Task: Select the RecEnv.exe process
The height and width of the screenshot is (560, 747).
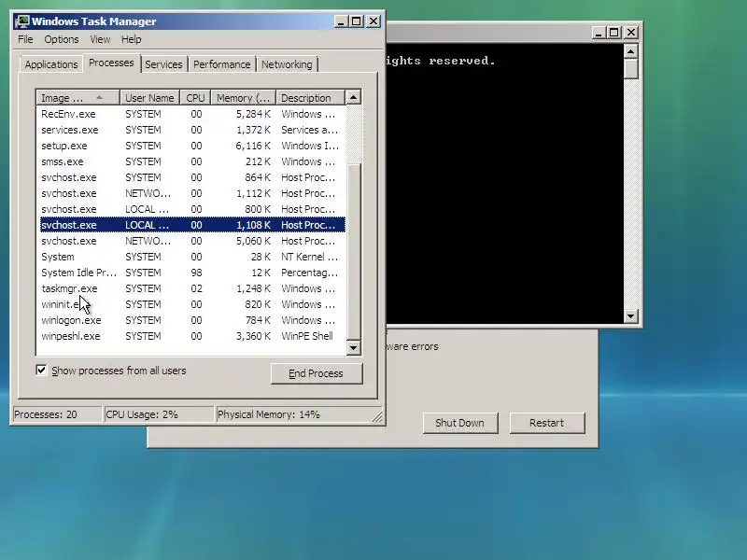Action: [192, 114]
